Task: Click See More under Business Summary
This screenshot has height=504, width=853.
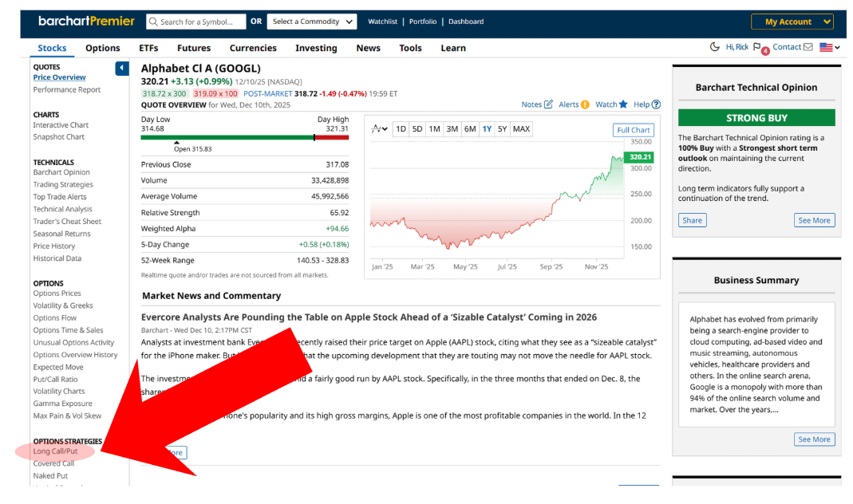Action: 814,439
